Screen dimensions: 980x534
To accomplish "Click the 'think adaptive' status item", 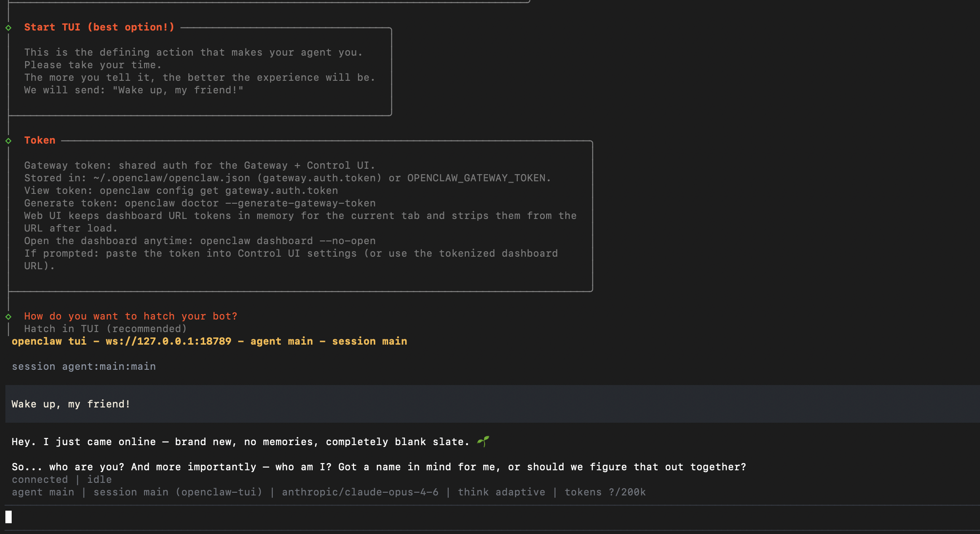I will 501,492.
